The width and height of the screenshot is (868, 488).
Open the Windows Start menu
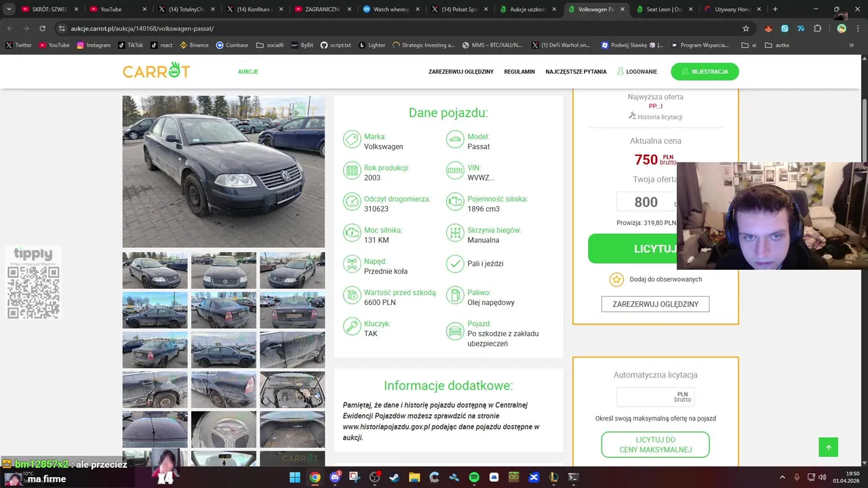pos(295,477)
